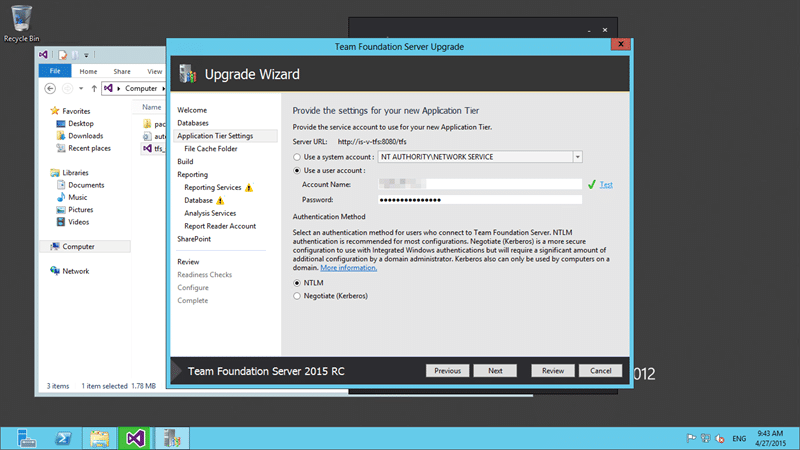The width and height of the screenshot is (800, 450).
Task: Go up one level in Explorer
Action: (94, 88)
